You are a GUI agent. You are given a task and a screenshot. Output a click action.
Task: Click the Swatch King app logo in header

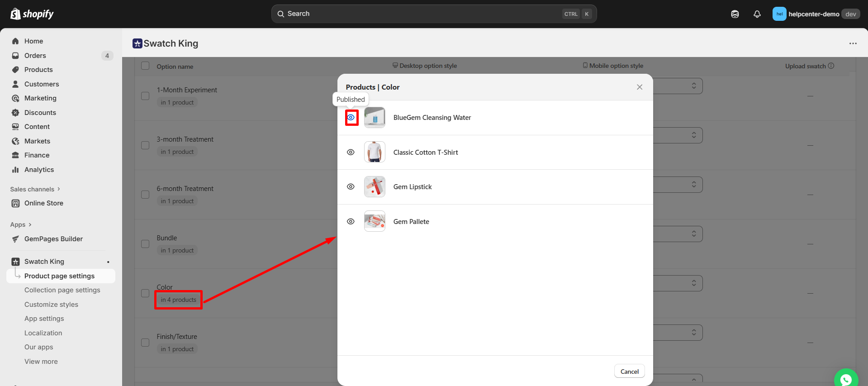tap(138, 43)
